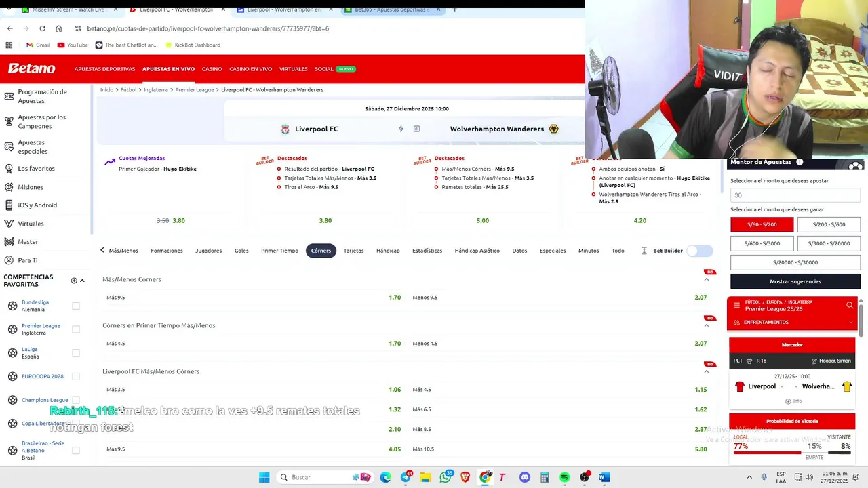Select the Hándicap Asiático market tab
The width and height of the screenshot is (868, 488).
[477, 251]
